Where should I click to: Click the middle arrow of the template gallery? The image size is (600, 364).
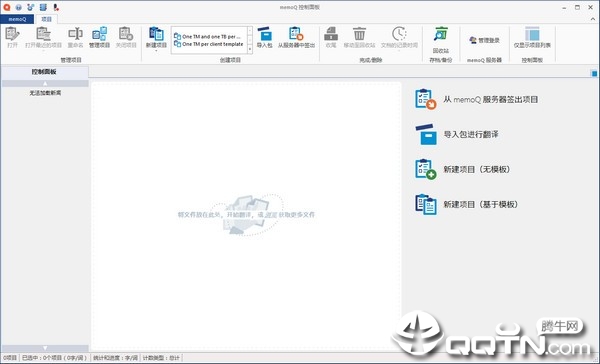250,40
